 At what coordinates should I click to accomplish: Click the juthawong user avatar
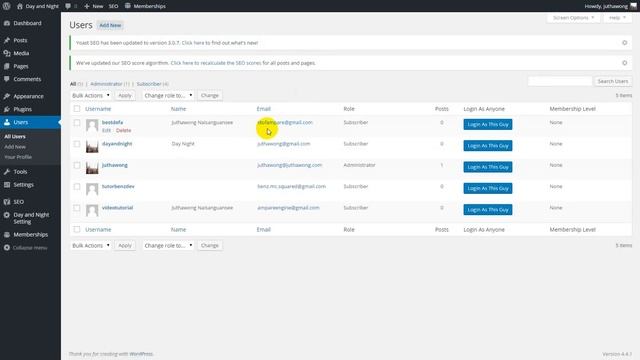coord(92,167)
